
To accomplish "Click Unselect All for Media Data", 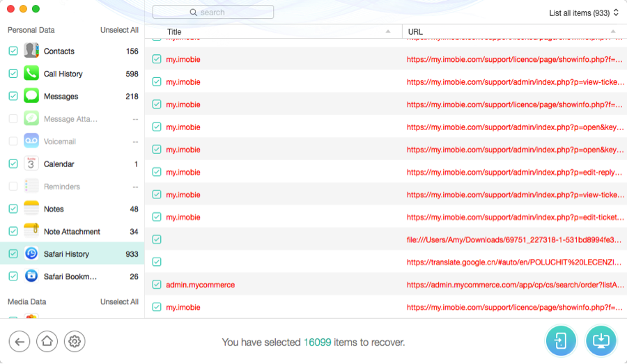I will 119,301.
